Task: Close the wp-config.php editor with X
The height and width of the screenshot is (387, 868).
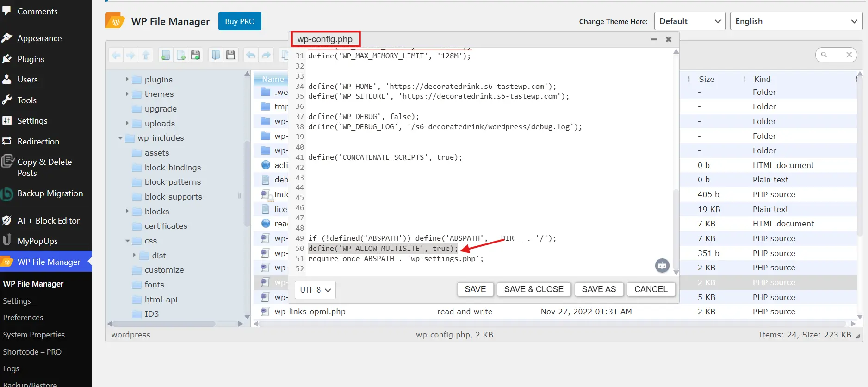Action: click(x=669, y=39)
